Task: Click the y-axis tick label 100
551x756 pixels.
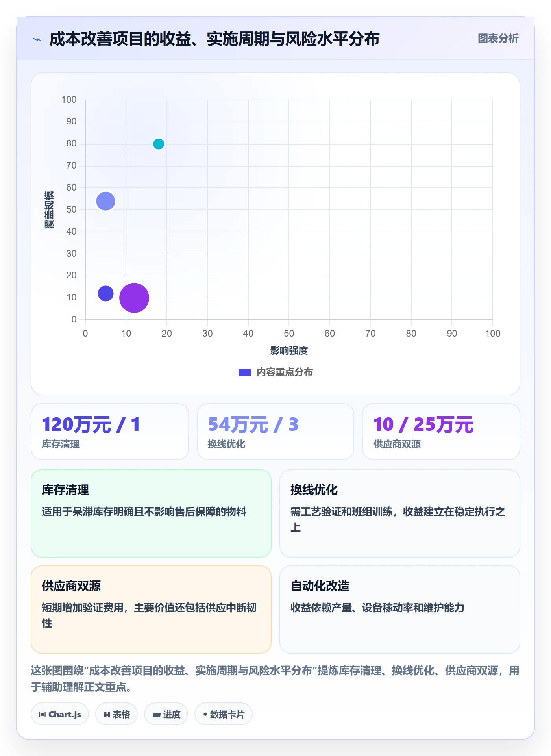Action: click(69, 100)
